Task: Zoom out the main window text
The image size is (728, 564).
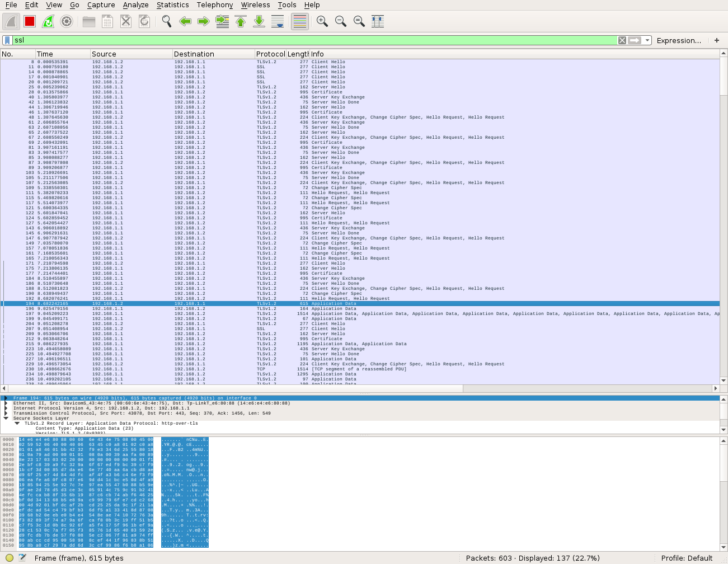Action: (x=341, y=21)
